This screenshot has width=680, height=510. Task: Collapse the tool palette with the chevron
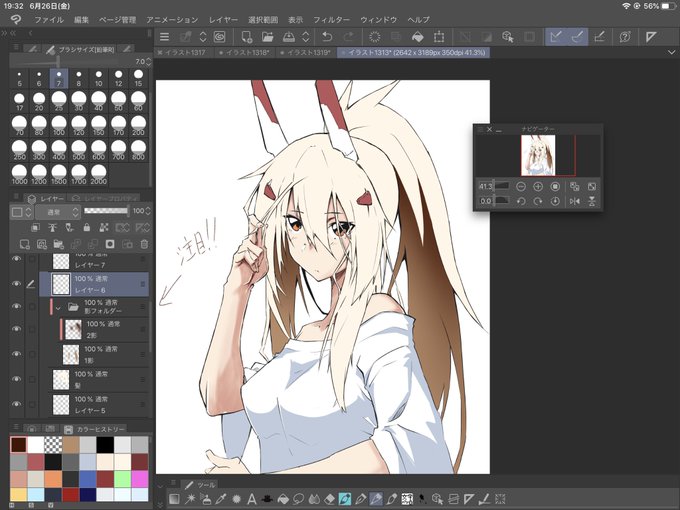(159, 486)
